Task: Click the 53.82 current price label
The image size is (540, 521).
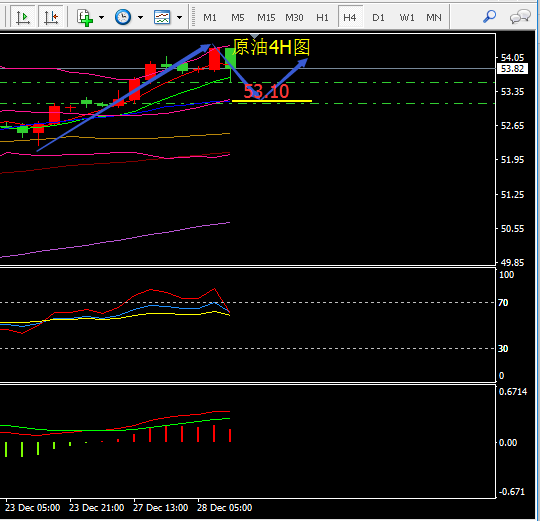Action: 512,69
